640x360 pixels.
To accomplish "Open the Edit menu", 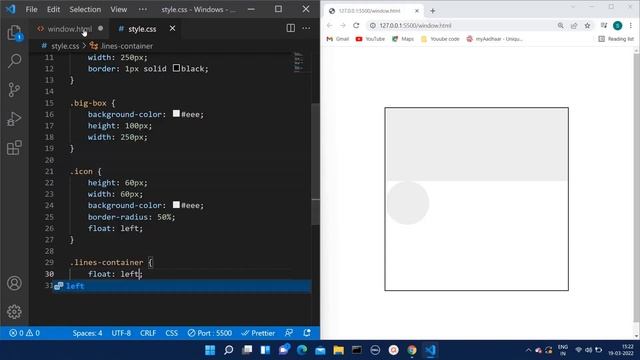I will (53, 9).
